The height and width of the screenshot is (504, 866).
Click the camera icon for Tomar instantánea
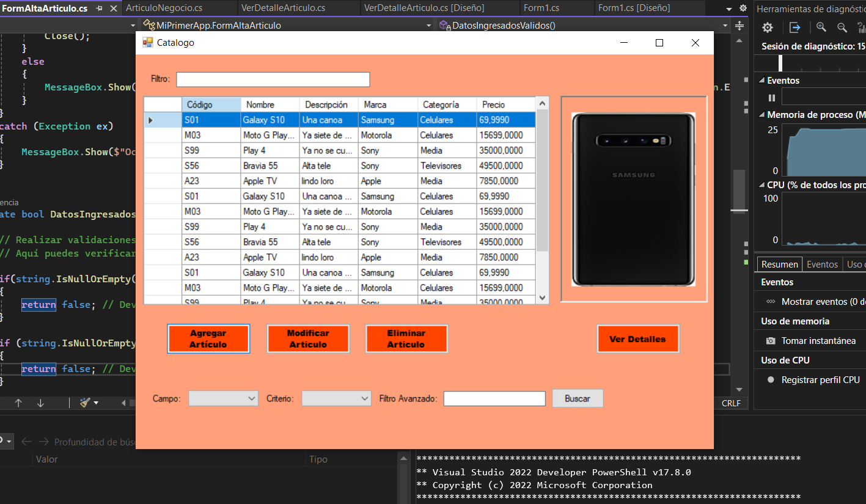click(771, 341)
